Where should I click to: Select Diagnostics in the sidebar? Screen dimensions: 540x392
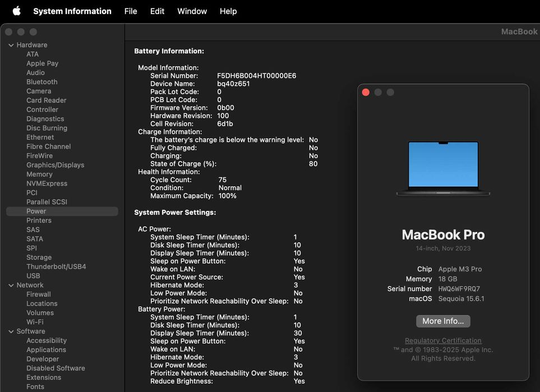(x=45, y=119)
